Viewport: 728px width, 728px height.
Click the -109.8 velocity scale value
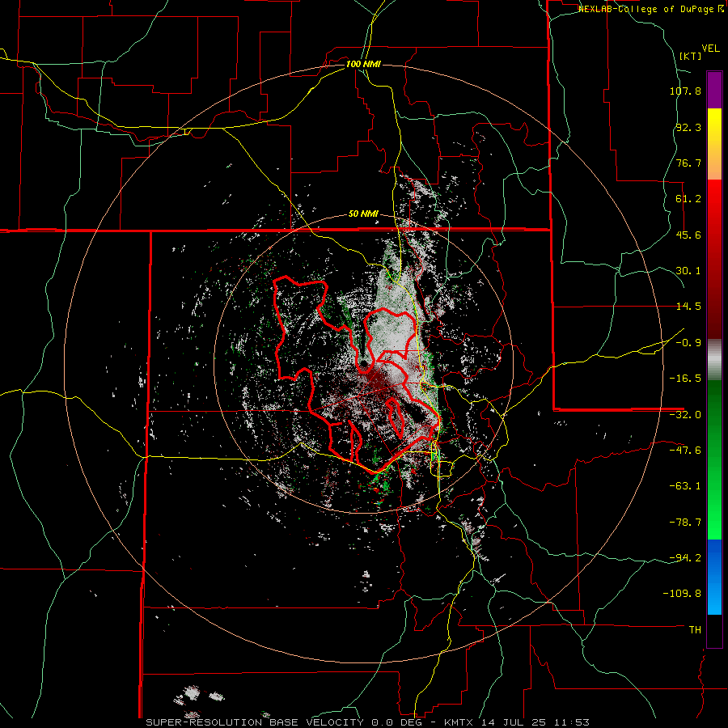[683, 594]
